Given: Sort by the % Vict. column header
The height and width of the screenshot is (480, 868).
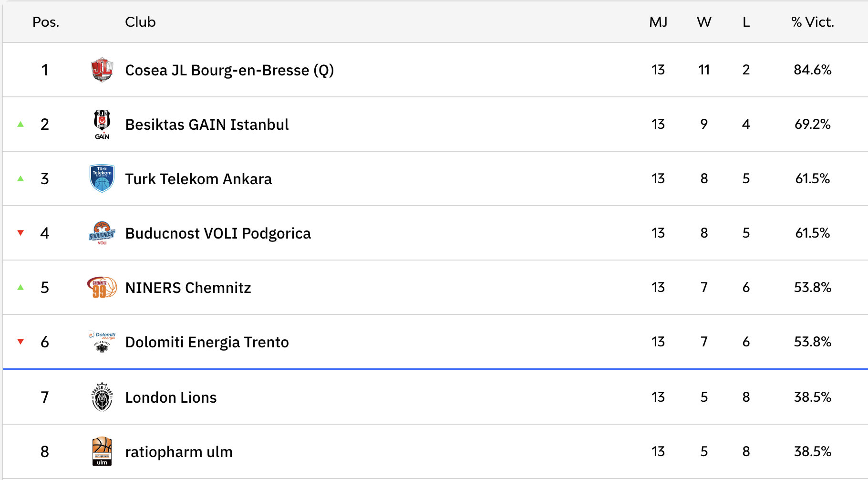Looking at the screenshot, I should pyautogui.click(x=812, y=22).
